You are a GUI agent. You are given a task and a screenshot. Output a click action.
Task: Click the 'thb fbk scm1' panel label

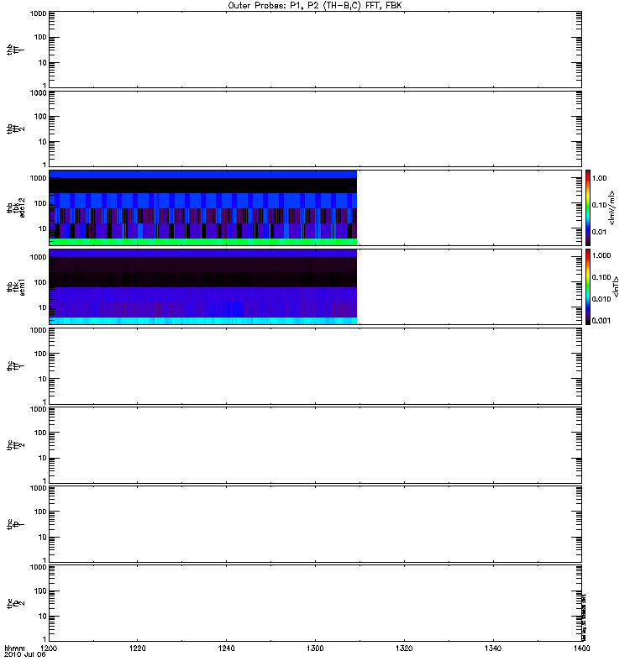tap(16, 287)
